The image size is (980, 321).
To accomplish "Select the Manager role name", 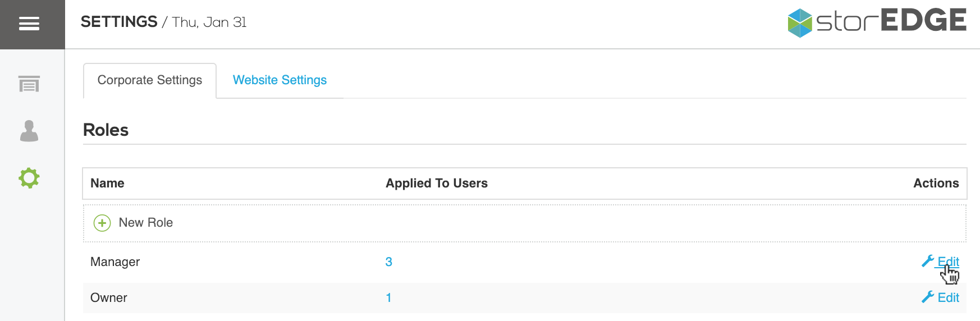I will click(x=115, y=262).
